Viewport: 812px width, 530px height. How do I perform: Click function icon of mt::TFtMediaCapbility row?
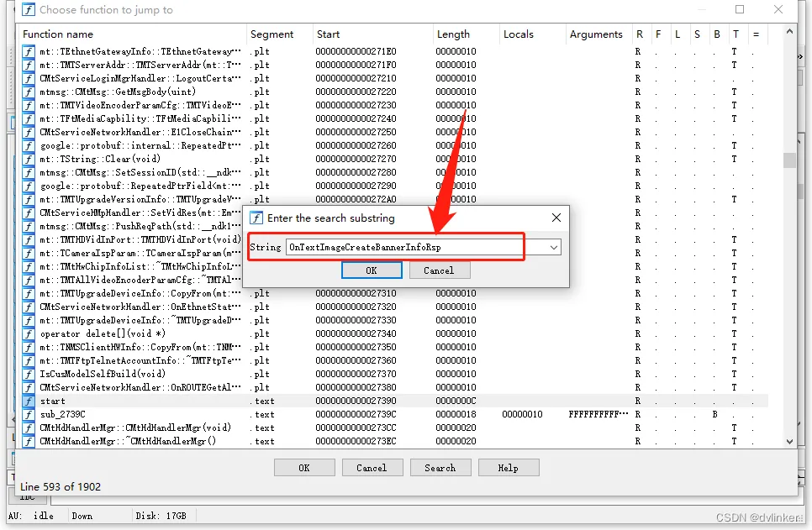[x=29, y=119]
